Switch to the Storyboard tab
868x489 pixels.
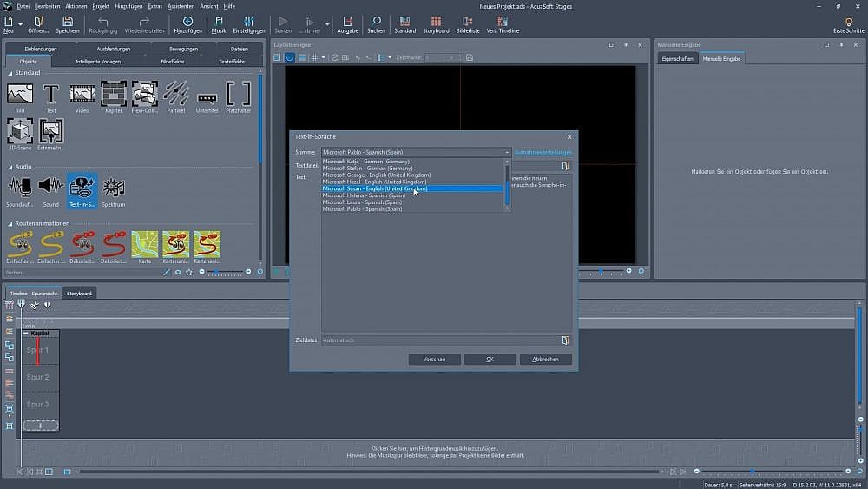(x=79, y=294)
